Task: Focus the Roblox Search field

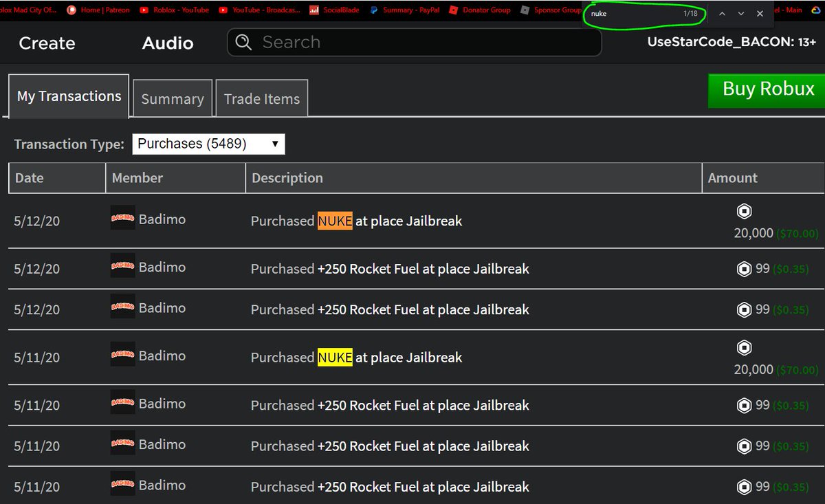Action: [415, 43]
